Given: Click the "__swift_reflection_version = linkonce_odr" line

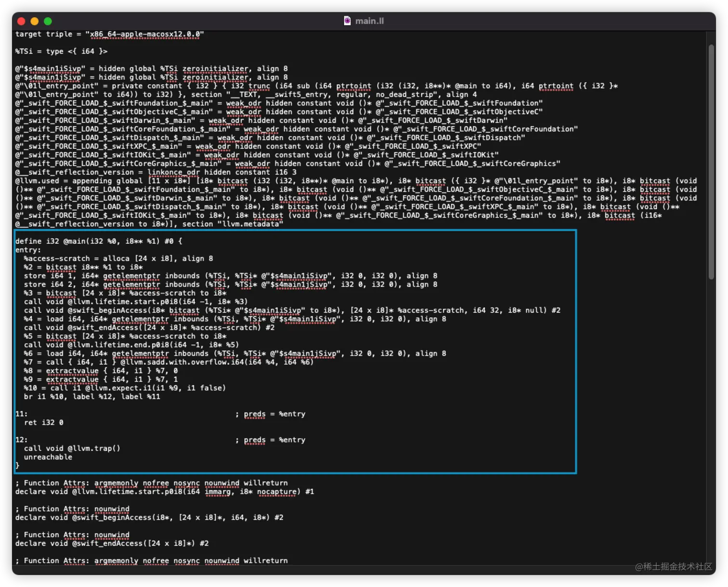Looking at the screenshot, I should coord(156,173).
